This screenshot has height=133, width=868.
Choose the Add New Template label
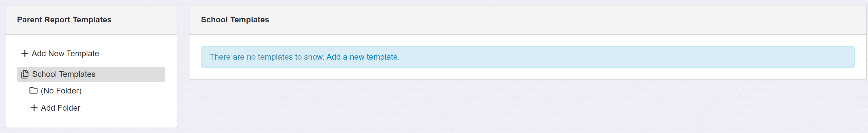(x=65, y=53)
